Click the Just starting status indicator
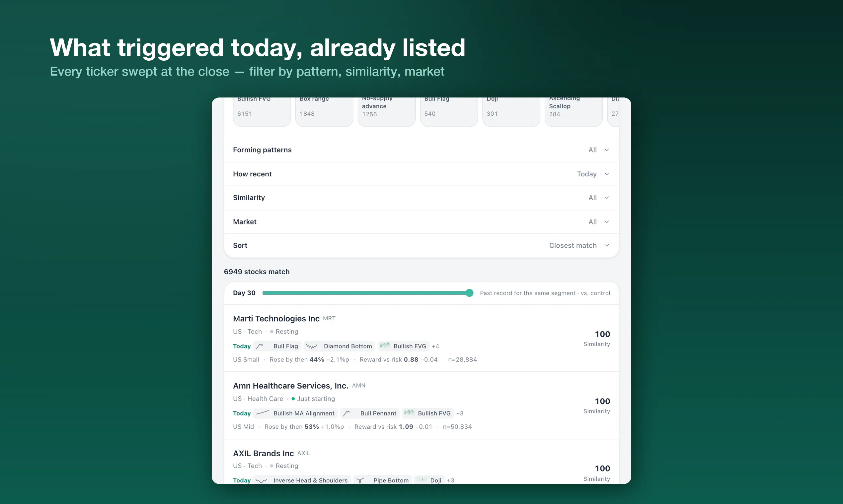 313,399
